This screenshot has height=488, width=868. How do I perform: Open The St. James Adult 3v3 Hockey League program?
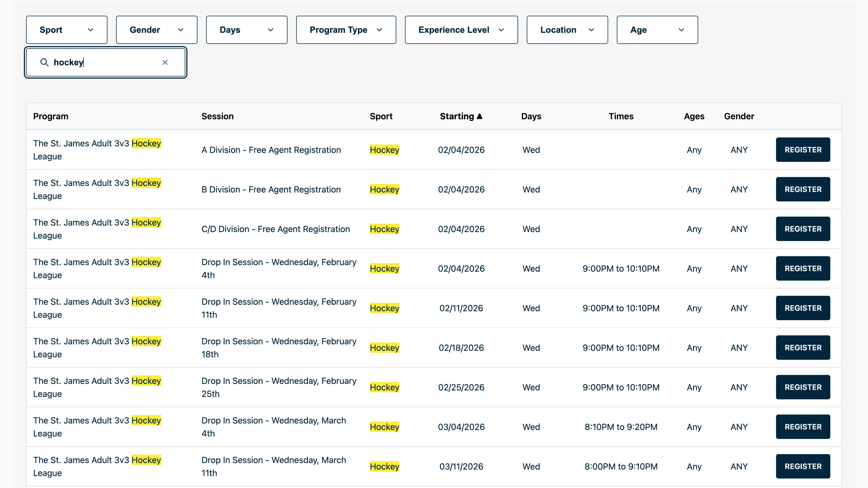click(x=97, y=150)
